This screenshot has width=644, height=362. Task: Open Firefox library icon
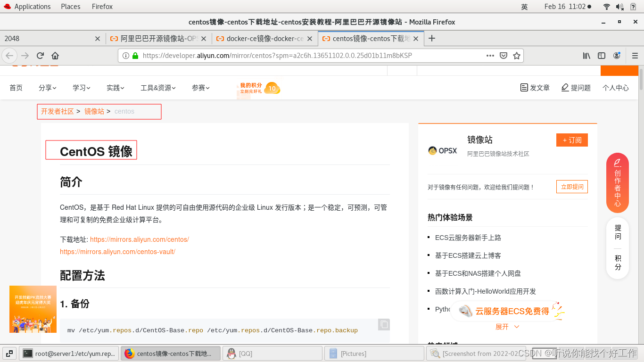click(x=586, y=56)
